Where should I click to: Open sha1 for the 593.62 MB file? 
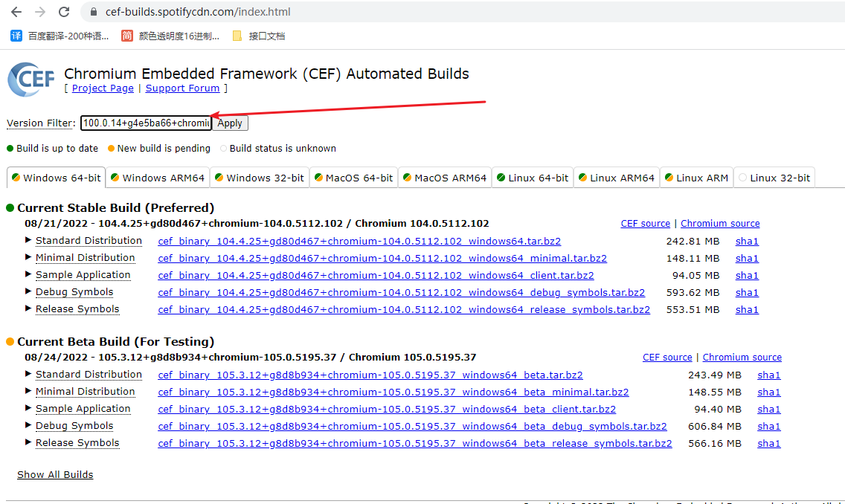(x=747, y=293)
